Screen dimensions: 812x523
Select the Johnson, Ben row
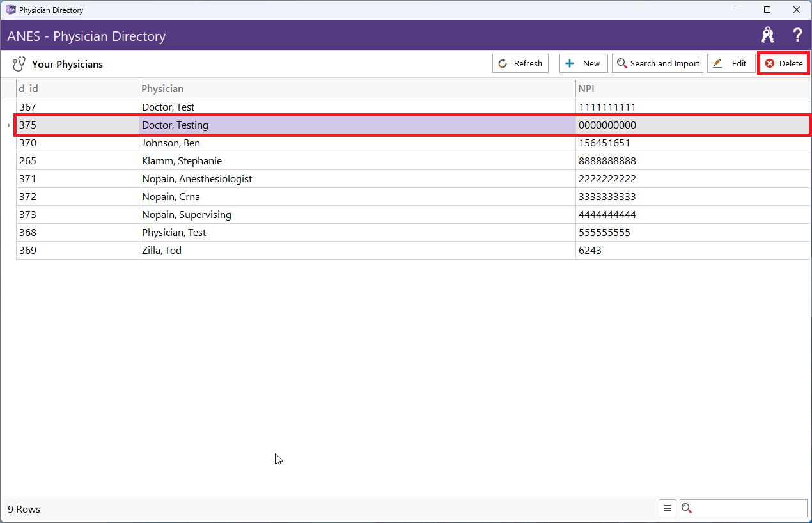coord(413,143)
